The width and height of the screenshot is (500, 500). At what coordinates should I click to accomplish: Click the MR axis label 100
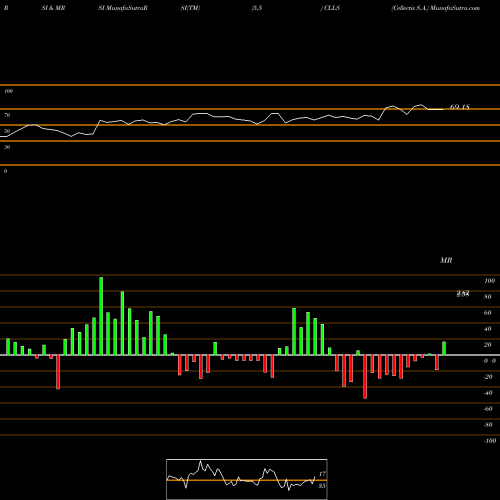coord(489,281)
